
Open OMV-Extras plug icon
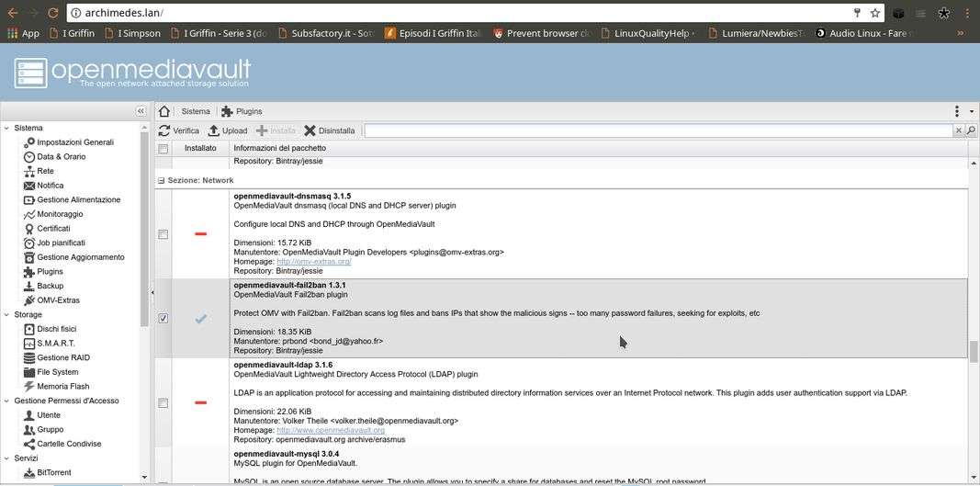(x=28, y=300)
